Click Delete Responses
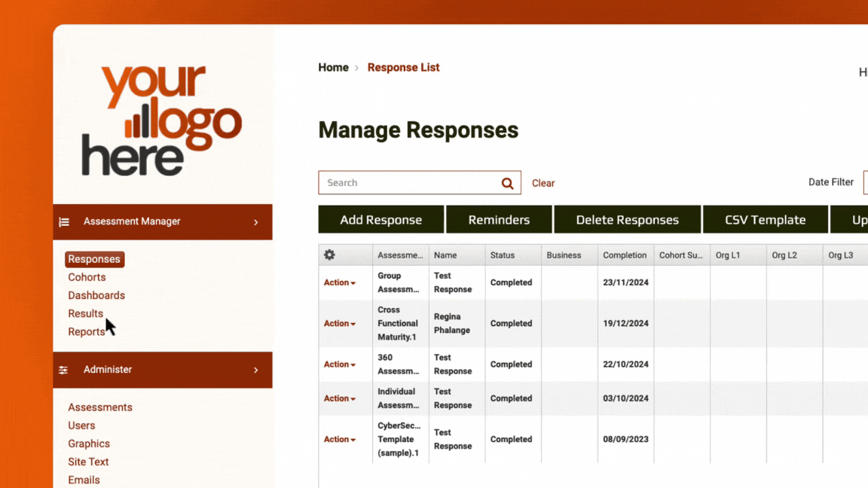The height and width of the screenshot is (488, 868). tap(627, 219)
